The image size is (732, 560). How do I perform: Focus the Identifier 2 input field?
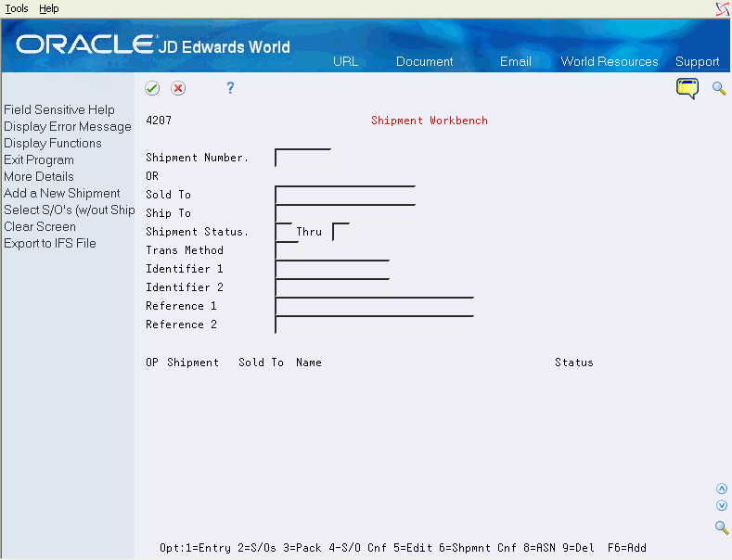[x=332, y=287]
